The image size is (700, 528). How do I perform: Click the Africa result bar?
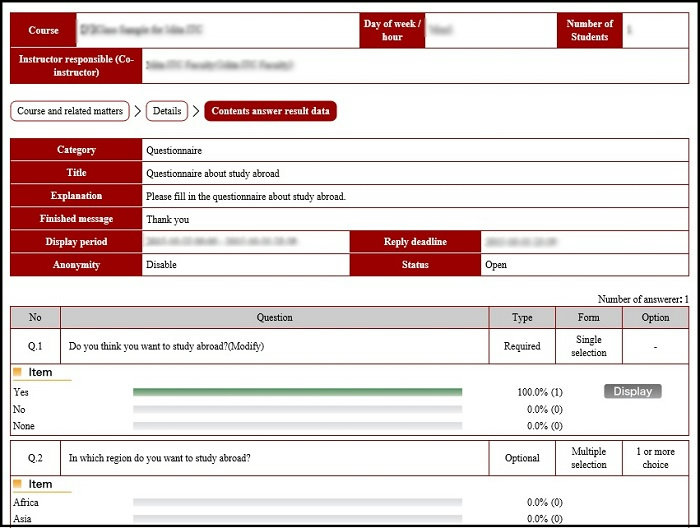pos(297,502)
